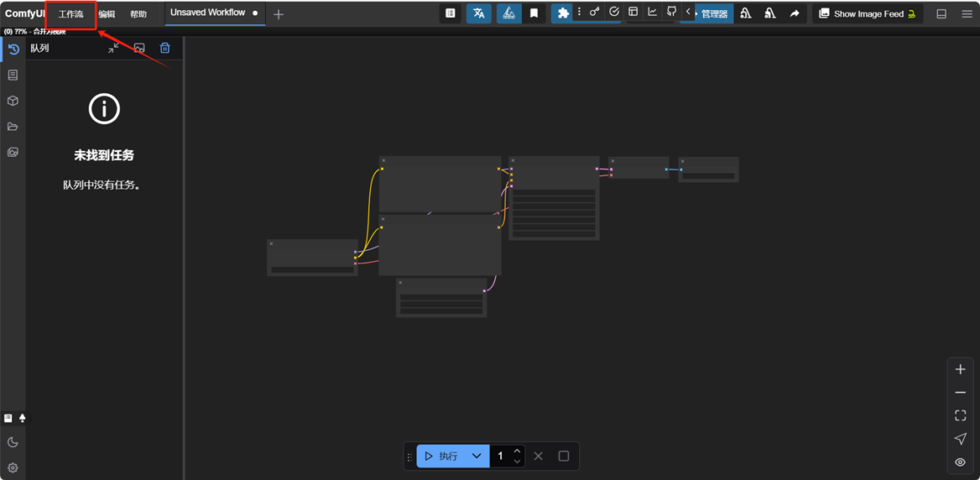This screenshot has height=480, width=980.
Task: Click the 管理器 manager button
Action: pyautogui.click(x=712, y=14)
